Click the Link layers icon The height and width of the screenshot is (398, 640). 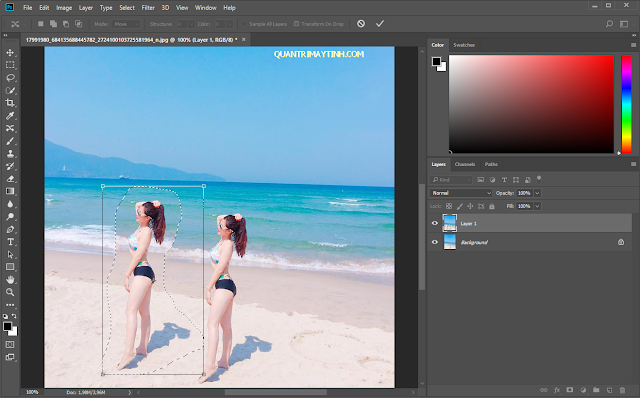click(x=544, y=390)
